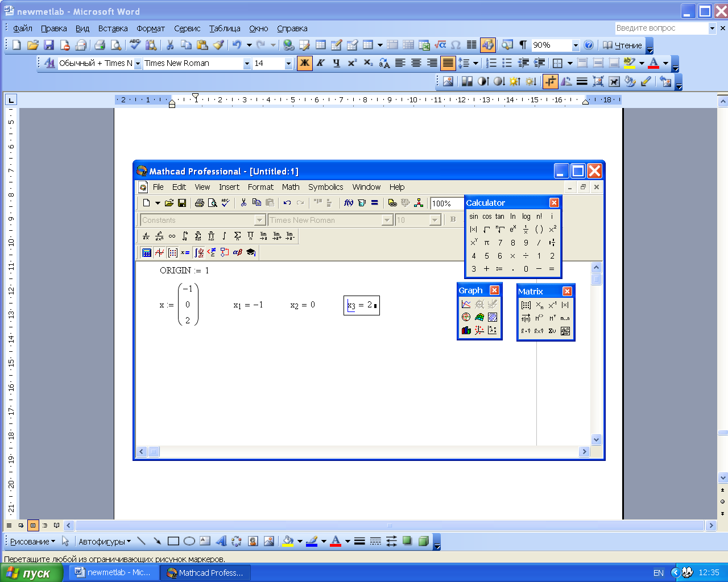The height and width of the screenshot is (582, 728).
Task: Open the Файл menu
Action: tap(23, 28)
